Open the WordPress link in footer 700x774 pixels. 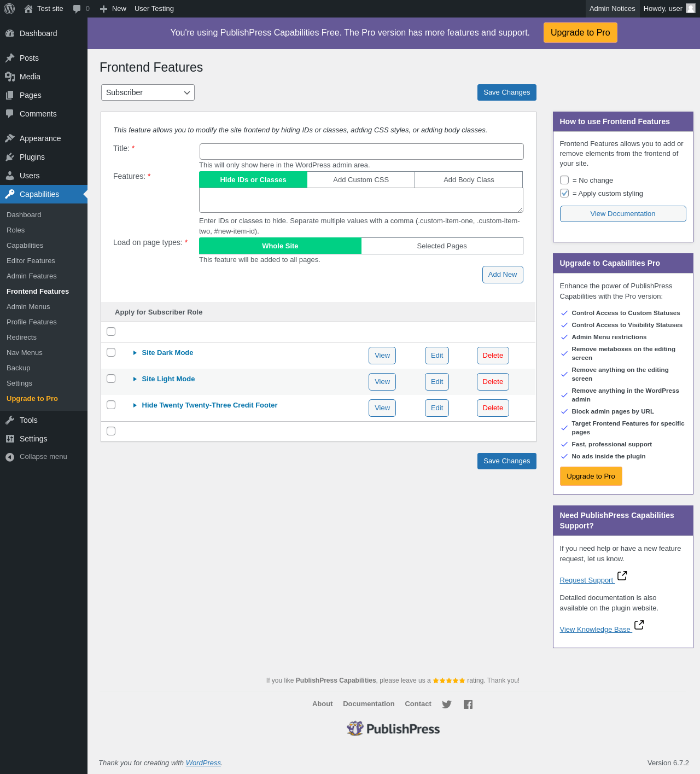pyautogui.click(x=203, y=763)
